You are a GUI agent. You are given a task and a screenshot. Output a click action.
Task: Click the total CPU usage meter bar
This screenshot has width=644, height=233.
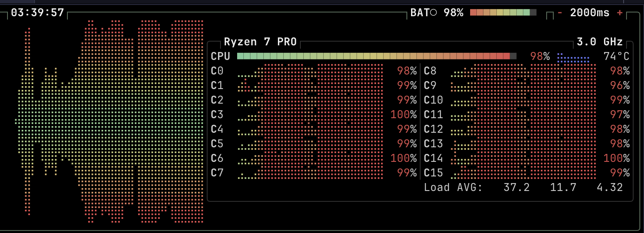(x=376, y=56)
